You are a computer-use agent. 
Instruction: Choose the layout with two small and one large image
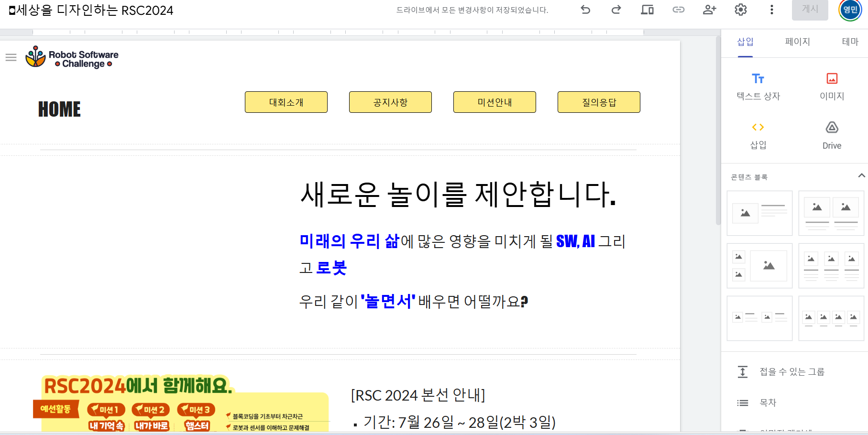point(759,266)
